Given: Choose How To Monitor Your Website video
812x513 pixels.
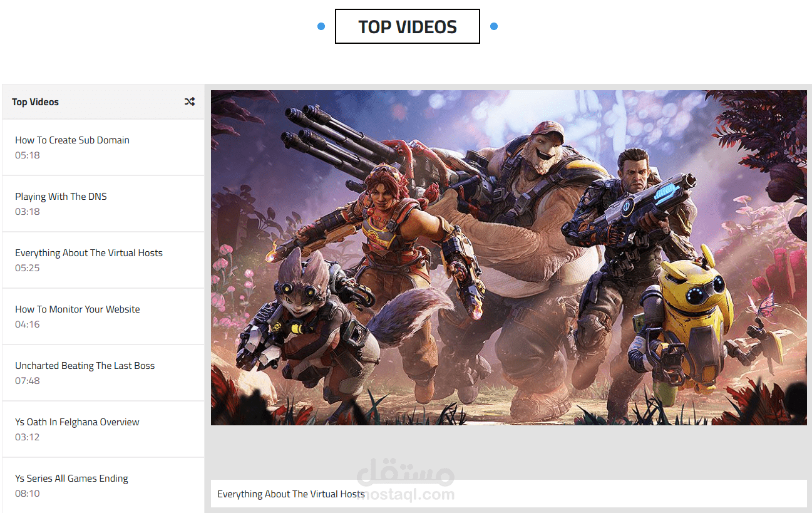Looking at the screenshot, I should (103, 316).
